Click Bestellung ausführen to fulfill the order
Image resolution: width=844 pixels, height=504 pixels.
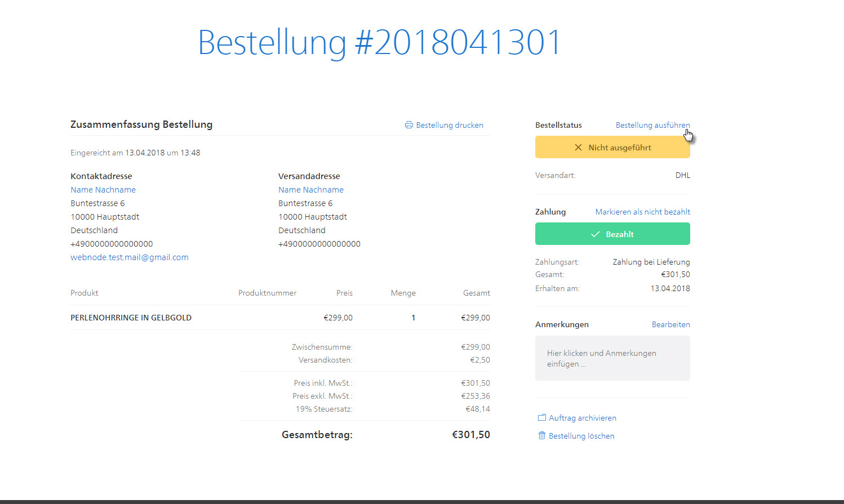point(652,124)
